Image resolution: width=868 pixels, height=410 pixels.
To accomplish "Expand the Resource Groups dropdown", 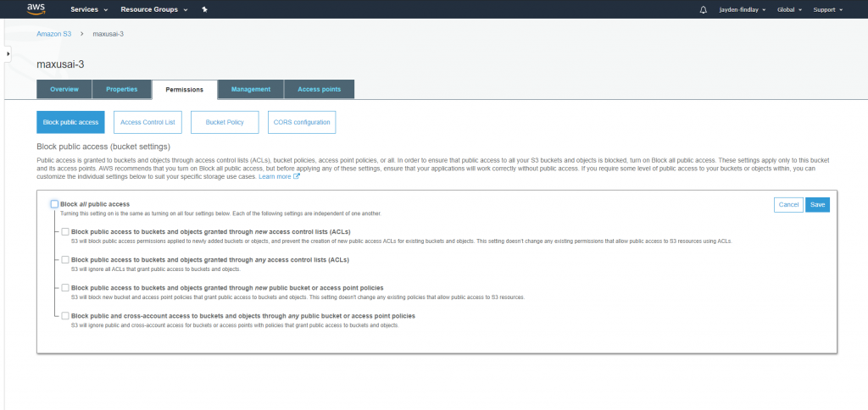I will point(154,9).
